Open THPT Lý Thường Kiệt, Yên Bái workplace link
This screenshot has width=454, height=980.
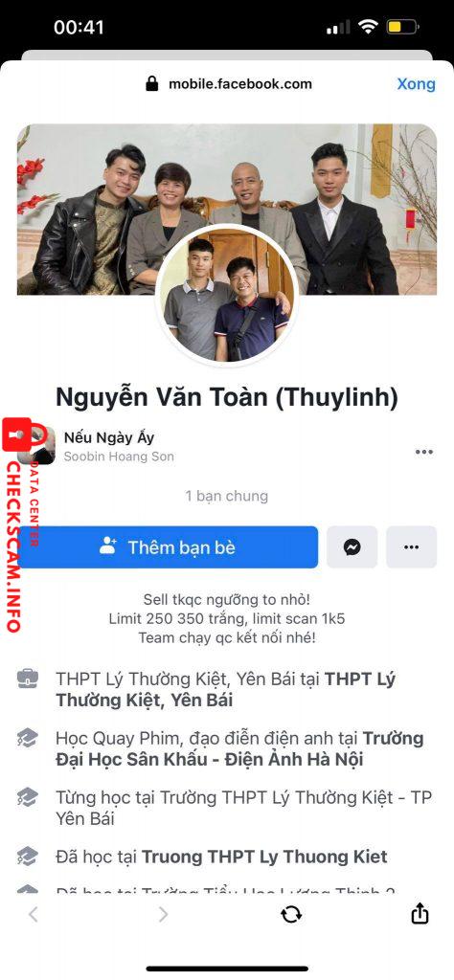(226, 689)
